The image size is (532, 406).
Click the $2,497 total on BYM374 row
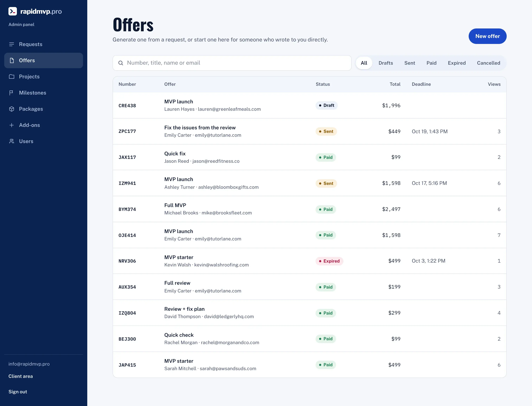tap(391, 209)
